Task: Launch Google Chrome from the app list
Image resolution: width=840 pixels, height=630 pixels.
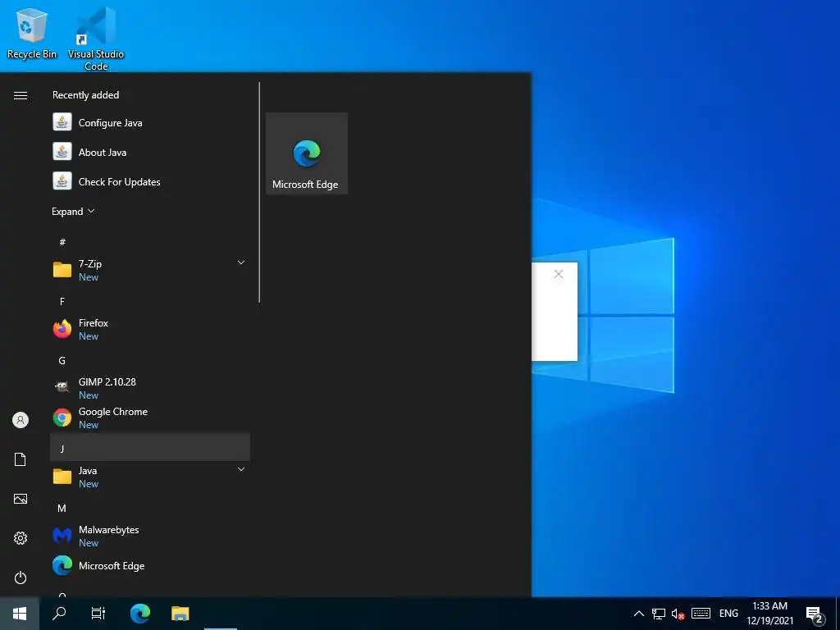Action: point(150,418)
